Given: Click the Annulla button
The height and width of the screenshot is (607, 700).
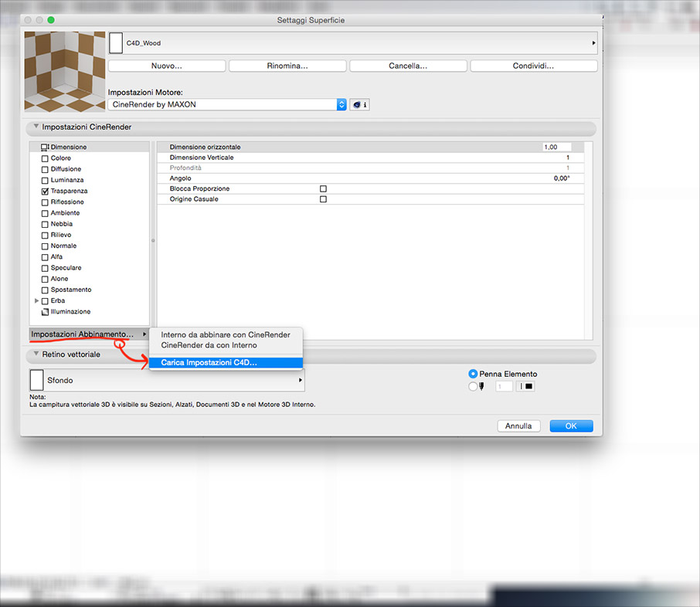Looking at the screenshot, I should pos(518,426).
